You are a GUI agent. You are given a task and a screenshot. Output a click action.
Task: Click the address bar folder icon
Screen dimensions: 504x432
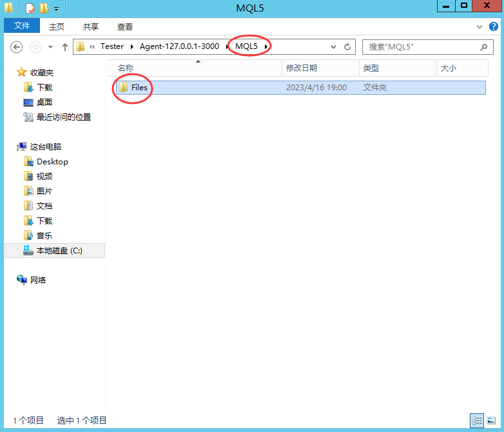tap(81, 46)
